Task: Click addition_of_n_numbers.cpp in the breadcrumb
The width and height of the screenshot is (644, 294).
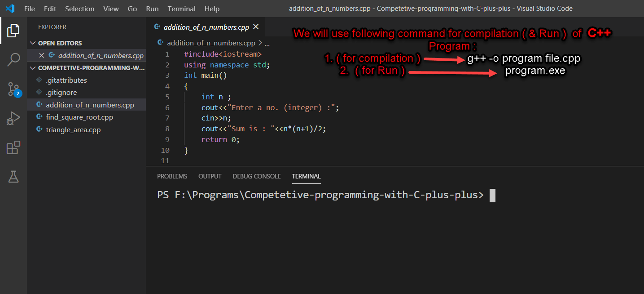Action: pyautogui.click(x=211, y=43)
